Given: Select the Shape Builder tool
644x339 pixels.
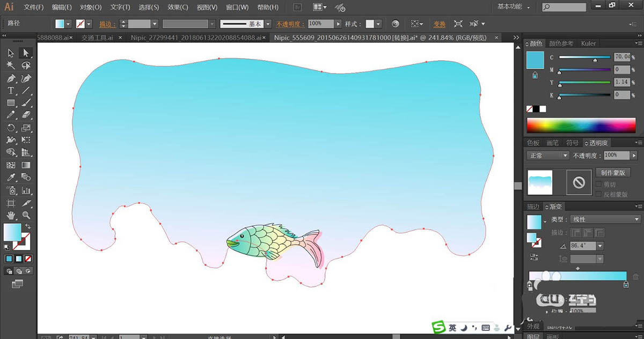Looking at the screenshot, I should click(11, 152).
